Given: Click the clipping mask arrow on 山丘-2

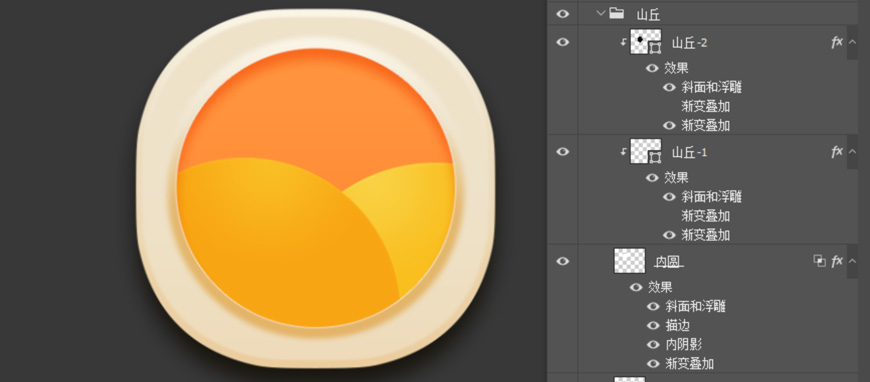Looking at the screenshot, I should [623, 42].
